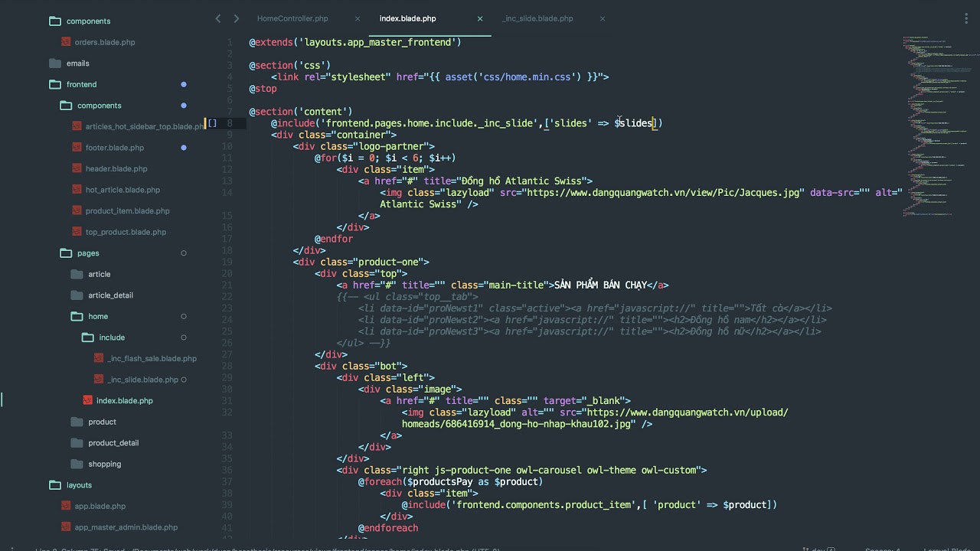This screenshot has height=551, width=980.
Task: Collapse the pages folder
Action: [66, 253]
